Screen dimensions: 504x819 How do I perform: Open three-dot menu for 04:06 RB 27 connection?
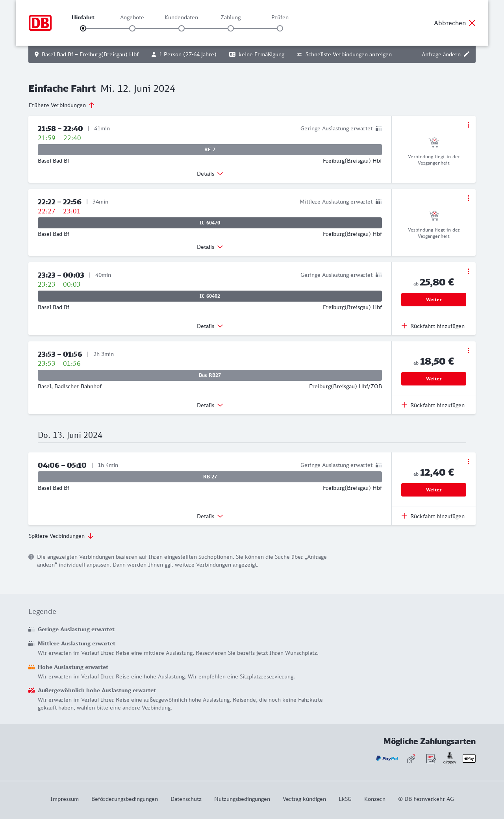coord(468,461)
